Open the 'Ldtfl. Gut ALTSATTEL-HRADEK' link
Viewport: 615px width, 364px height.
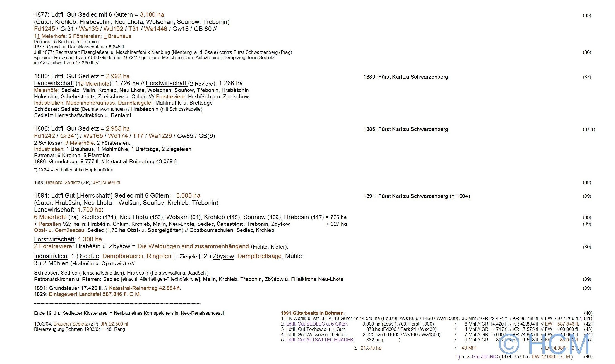click(320, 340)
